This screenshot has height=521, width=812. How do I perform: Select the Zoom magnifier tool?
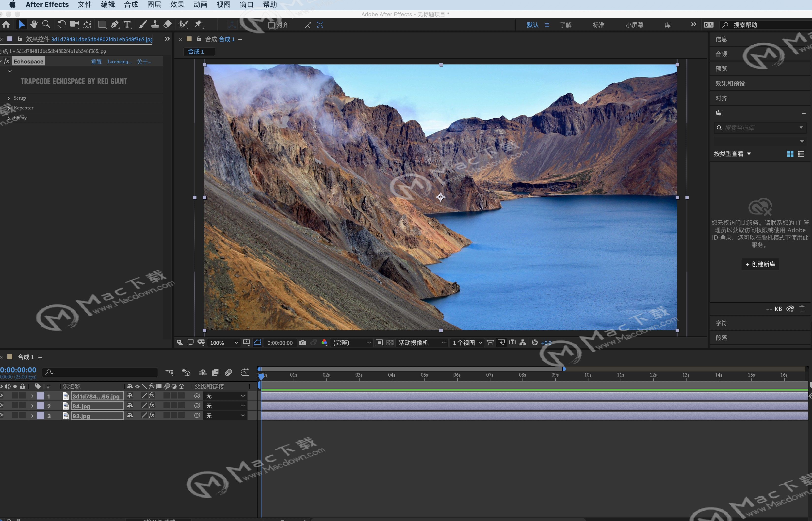[46, 24]
